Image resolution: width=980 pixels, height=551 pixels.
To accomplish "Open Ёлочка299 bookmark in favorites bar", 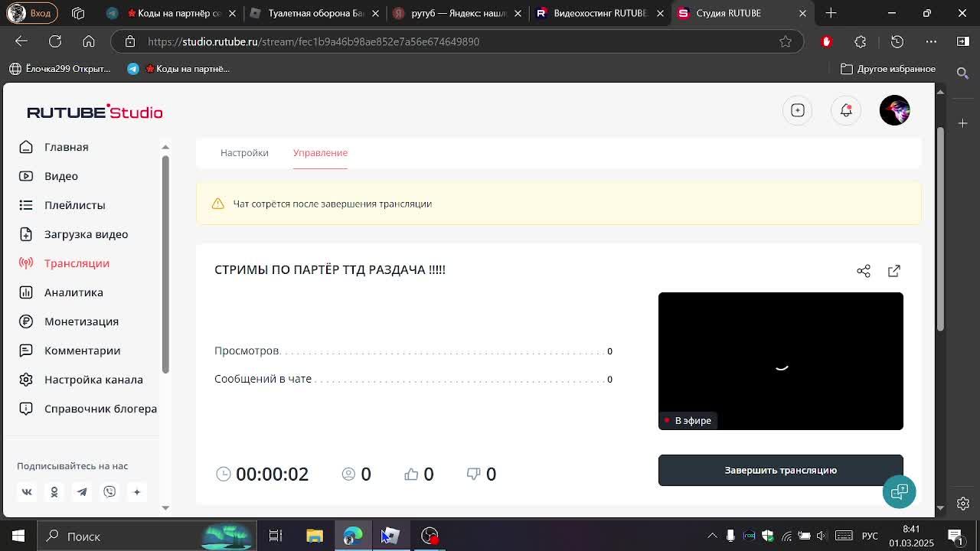I will (60, 69).
